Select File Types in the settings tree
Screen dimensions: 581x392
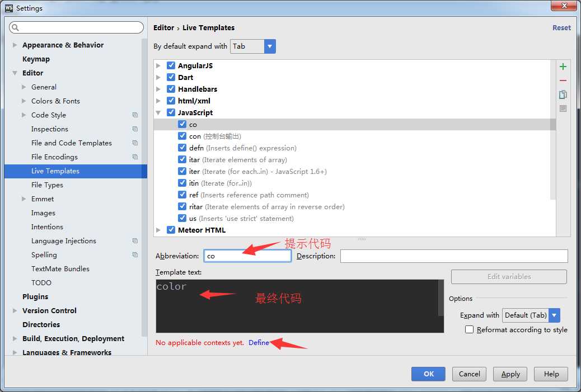47,185
